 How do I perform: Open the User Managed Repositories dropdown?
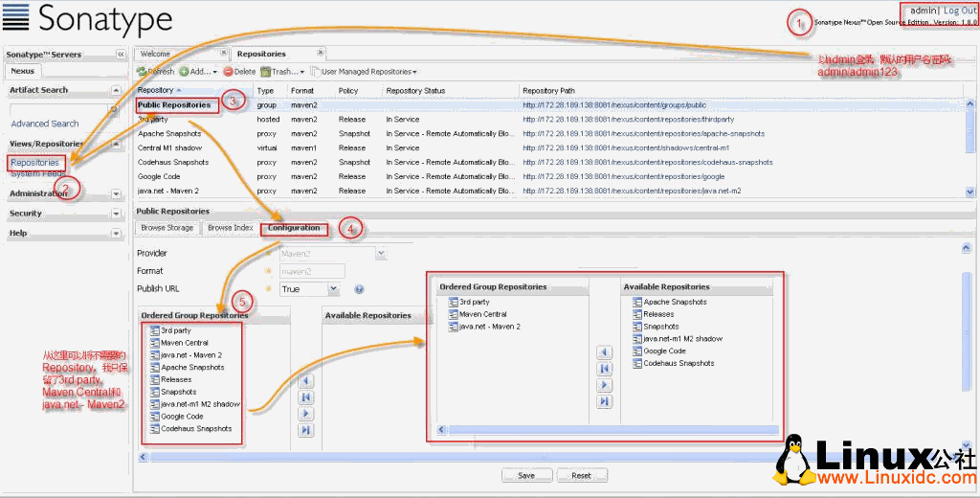(364, 72)
